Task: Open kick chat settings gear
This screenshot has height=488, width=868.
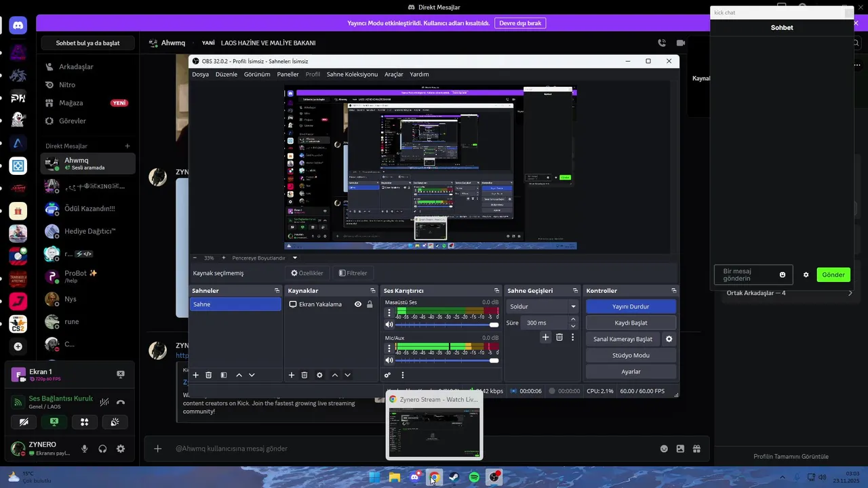Action: pyautogui.click(x=806, y=274)
